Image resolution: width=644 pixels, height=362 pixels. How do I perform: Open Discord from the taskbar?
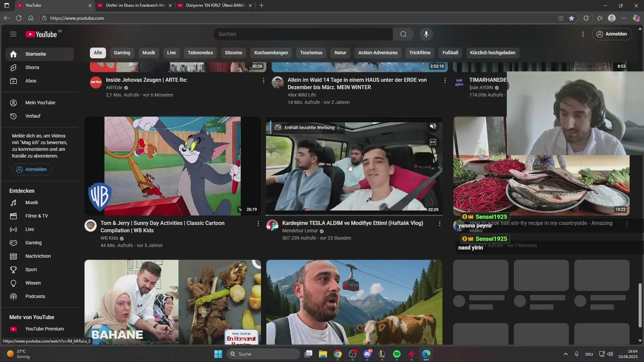click(x=367, y=354)
